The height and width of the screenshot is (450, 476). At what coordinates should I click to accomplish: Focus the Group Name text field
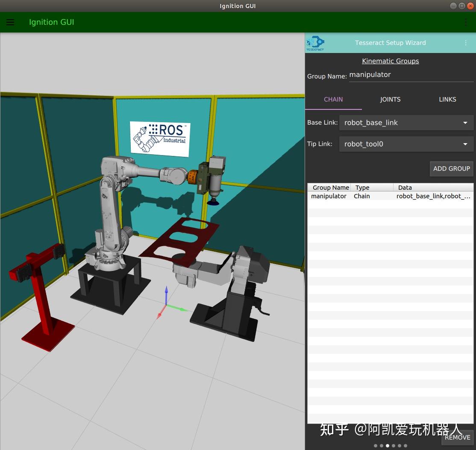pyautogui.click(x=411, y=75)
